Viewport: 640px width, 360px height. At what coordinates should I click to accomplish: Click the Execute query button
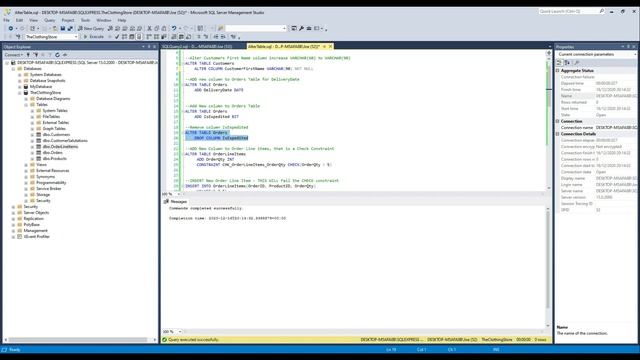coord(93,37)
